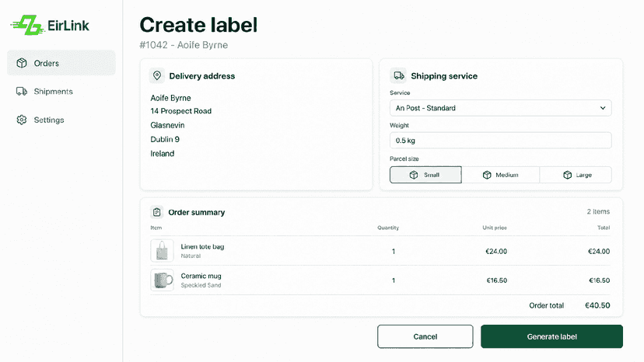Click the €16.50 unit price
644x362 pixels.
tap(496, 280)
